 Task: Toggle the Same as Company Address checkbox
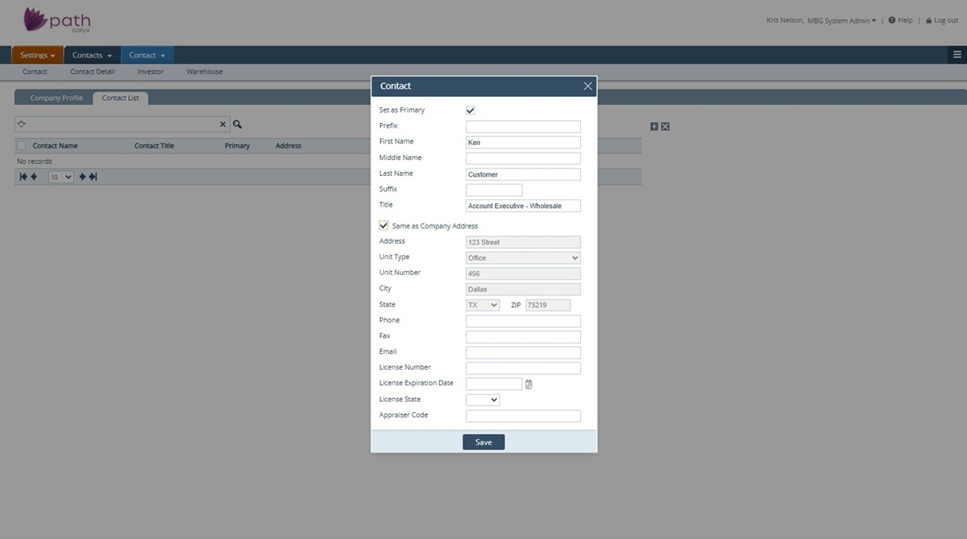coord(384,226)
